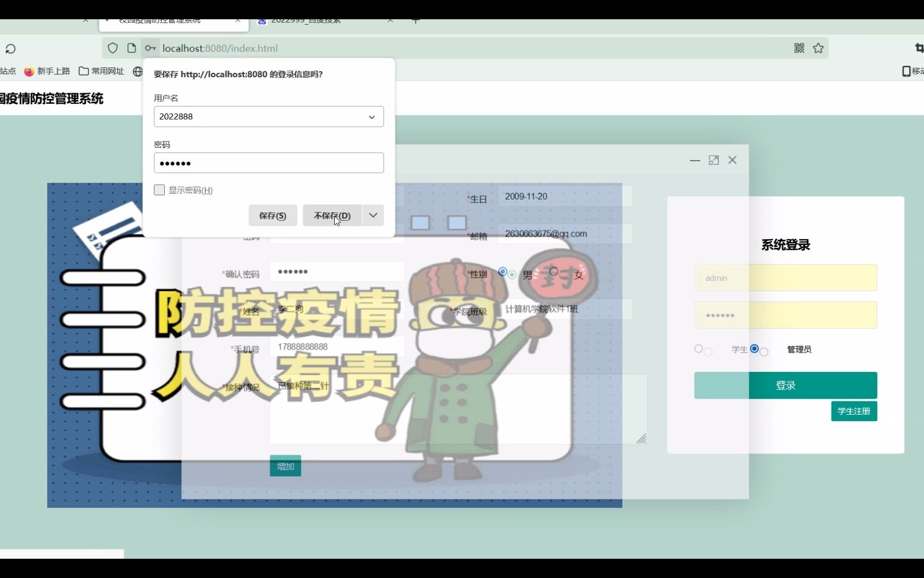The image size is (924, 578).
Task: Click the 保存(S) button
Action: pyautogui.click(x=273, y=215)
